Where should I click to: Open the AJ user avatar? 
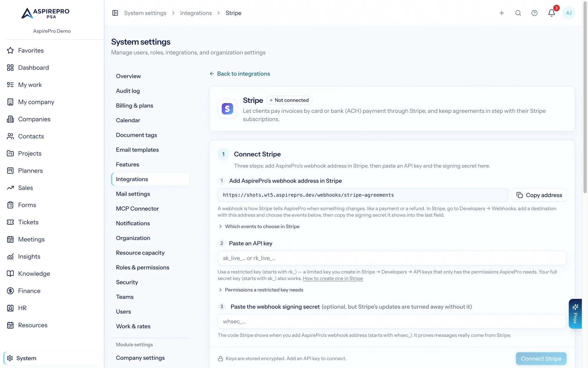pyautogui.click(x=569, y=13)
